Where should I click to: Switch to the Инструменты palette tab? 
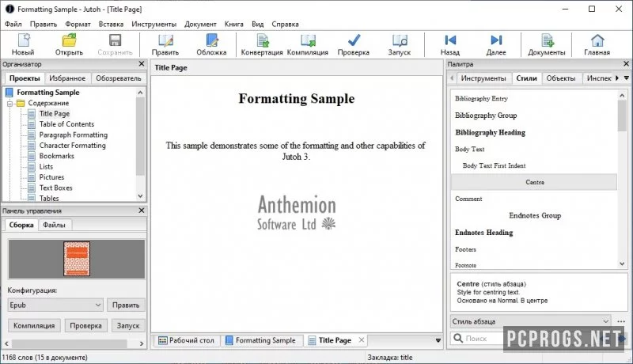(x=483, y=78)
